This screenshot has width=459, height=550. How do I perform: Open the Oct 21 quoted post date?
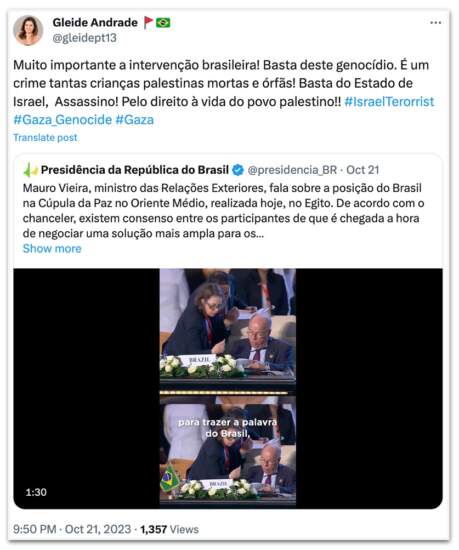coord(363,170)
